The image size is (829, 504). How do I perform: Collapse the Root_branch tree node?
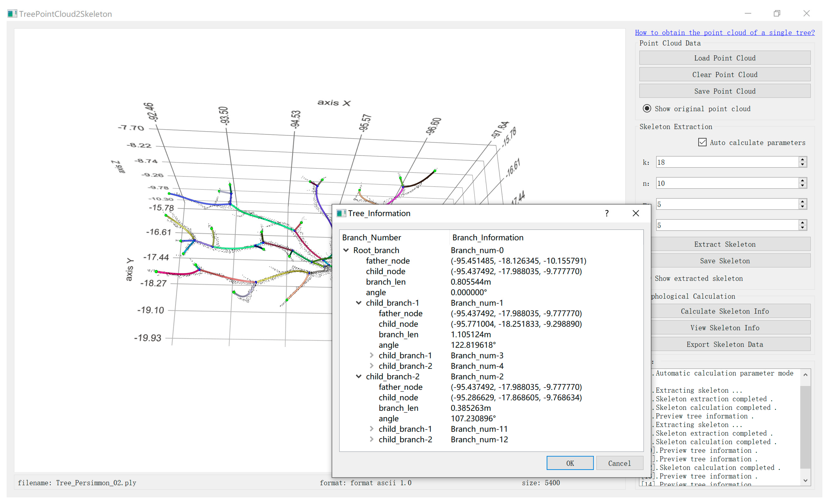(x=346, y=250)
